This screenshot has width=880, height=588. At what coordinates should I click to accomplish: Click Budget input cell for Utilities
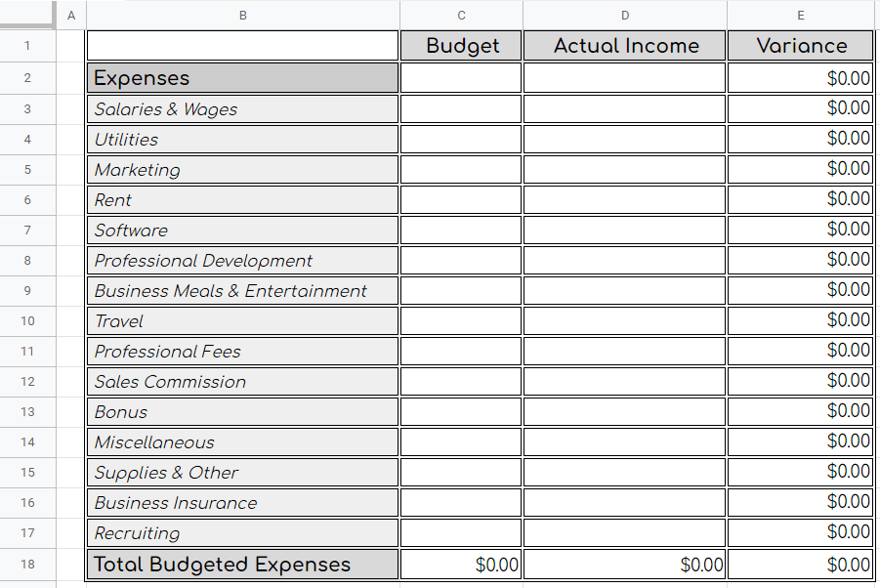[461, 139]
